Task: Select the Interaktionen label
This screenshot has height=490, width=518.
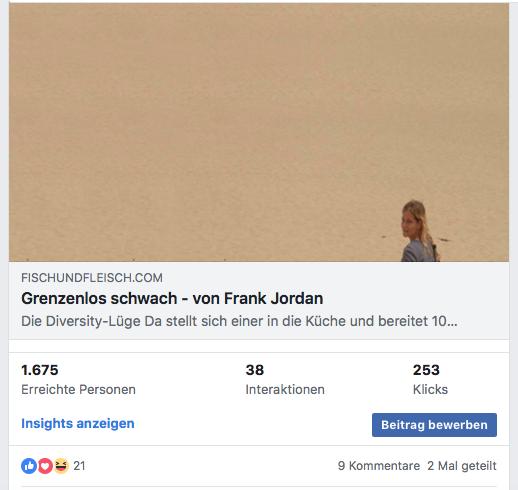Action: pyautogui.click(x=285, y=389)
